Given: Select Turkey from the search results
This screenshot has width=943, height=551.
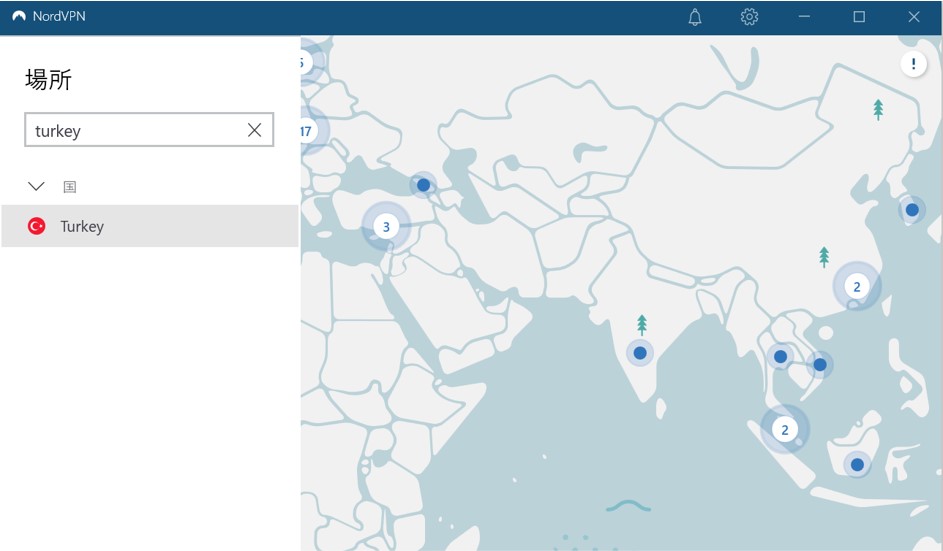Looking at the screenshot, I should tap(150, 226).
